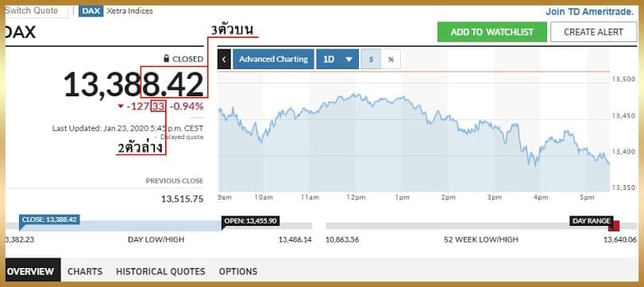Create an alert for DAX
This screenshot has width=644, height=287.
coord(593,32)
